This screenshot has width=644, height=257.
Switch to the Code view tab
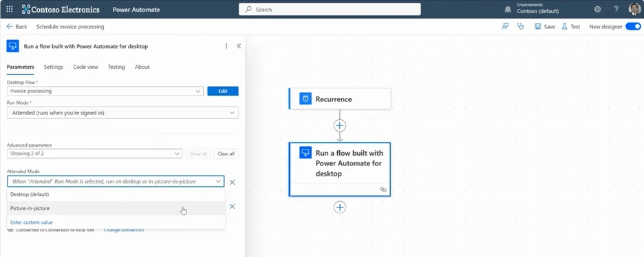point(85,67)
